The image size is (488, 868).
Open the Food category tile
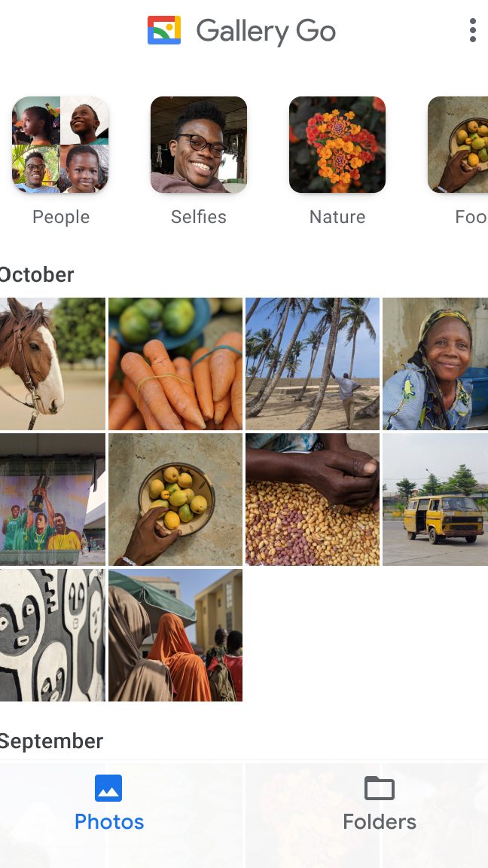pos(458,145)
